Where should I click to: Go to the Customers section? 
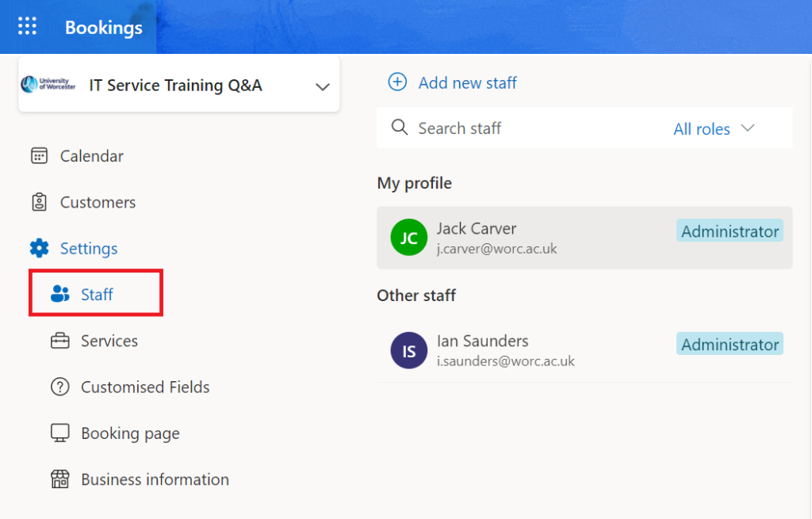(98, 202)
